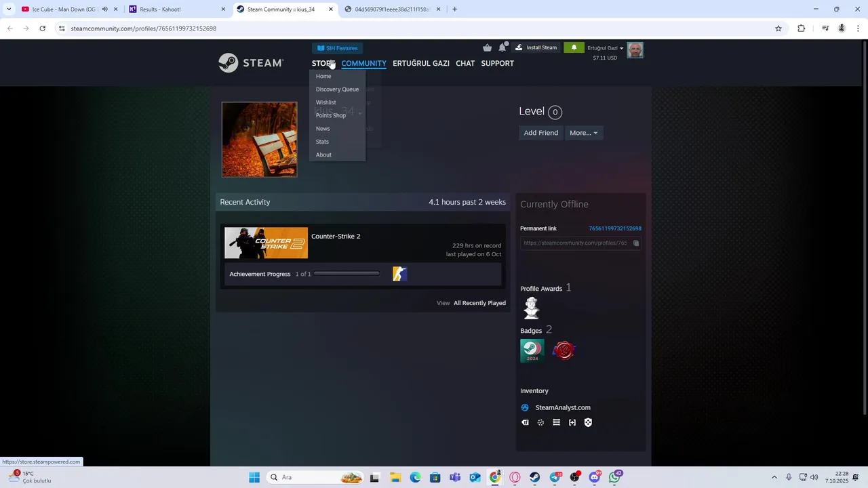This screenshot has height=488, width=868.
Task: Click the stacked lines inventory icon
Action: (x=556, y=422)
